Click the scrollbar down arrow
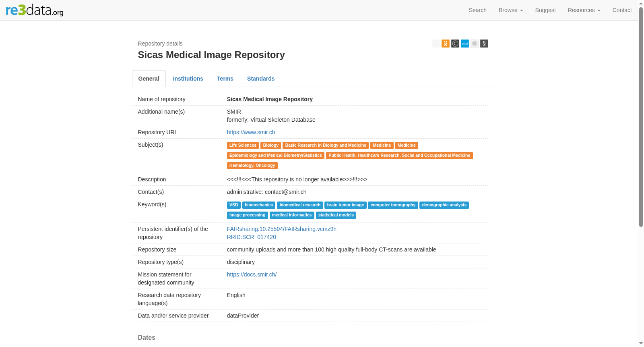 coord(641,343)
